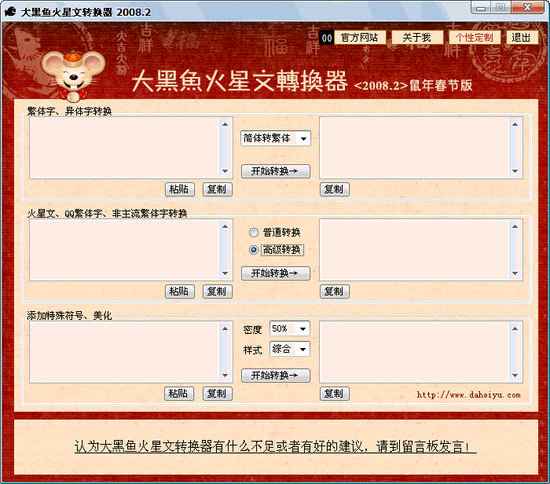Start conversion in the 特殊符号 section
Viewport: 550px width, 484px height.
pos(275,375)
